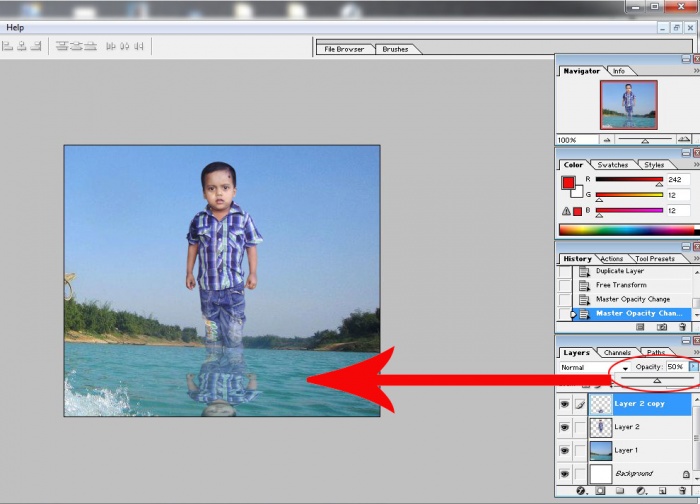The width and height of the screenshot is (700, 504).
Task: Click the red foreground color swatch
Action: coord(568,183)
